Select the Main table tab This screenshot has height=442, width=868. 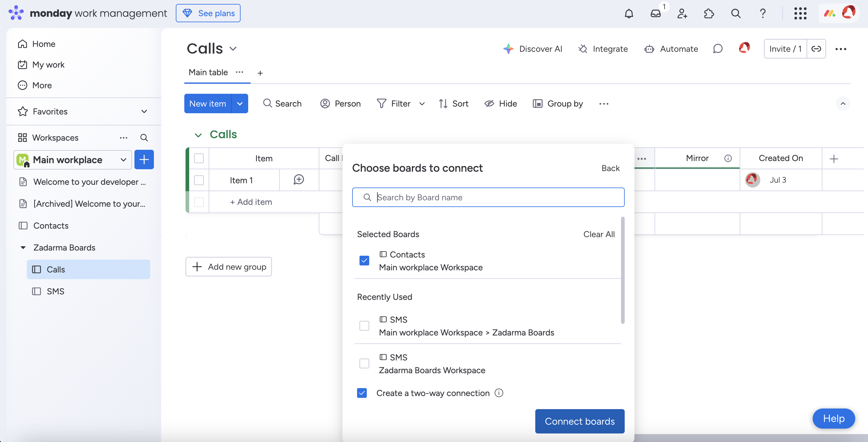click(208, 72)
